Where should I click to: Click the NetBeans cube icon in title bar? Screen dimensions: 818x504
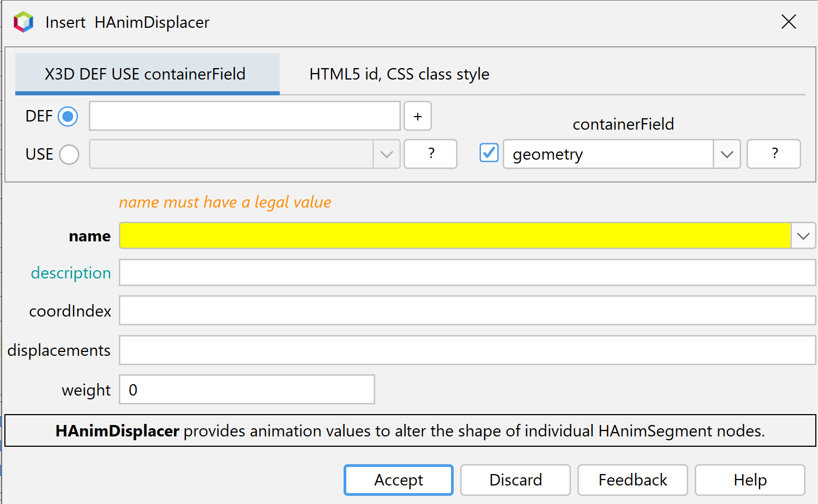tap(23, 22)
